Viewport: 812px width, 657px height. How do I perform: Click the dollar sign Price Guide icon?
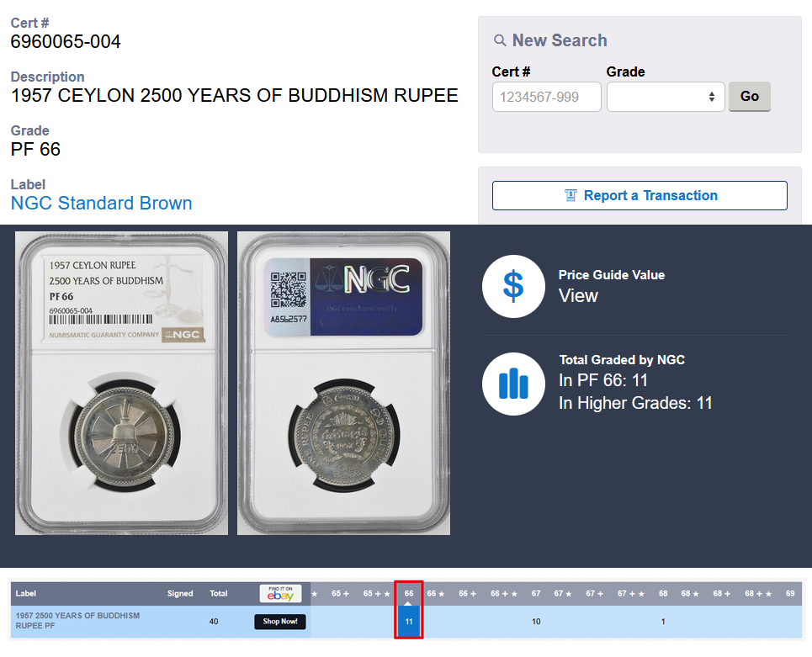coord(513,286)
